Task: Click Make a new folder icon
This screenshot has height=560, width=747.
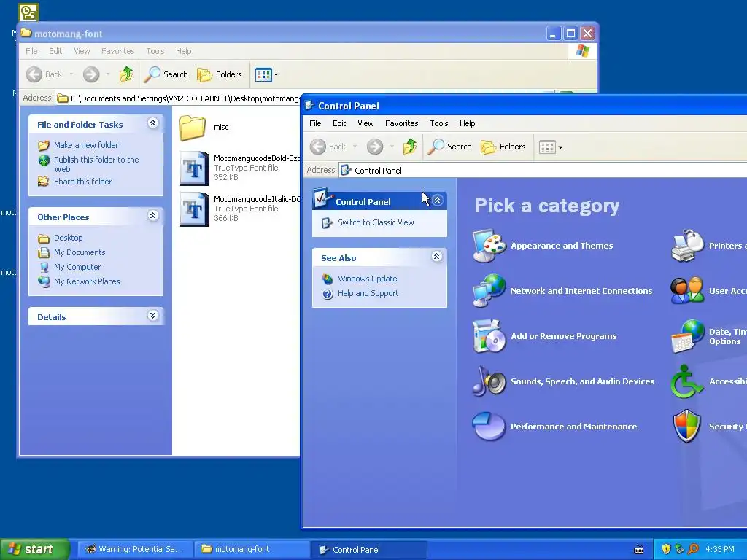Action: pos(43,145)
